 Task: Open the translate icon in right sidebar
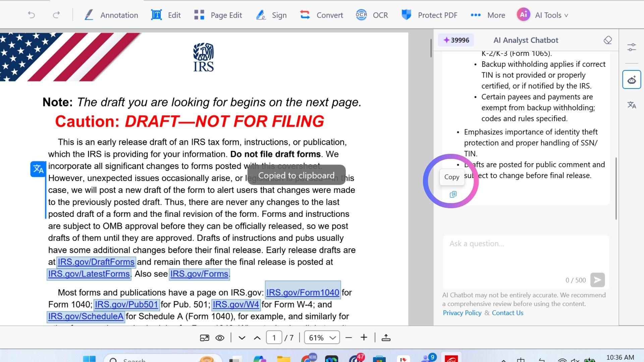click(x=632, y=105)
